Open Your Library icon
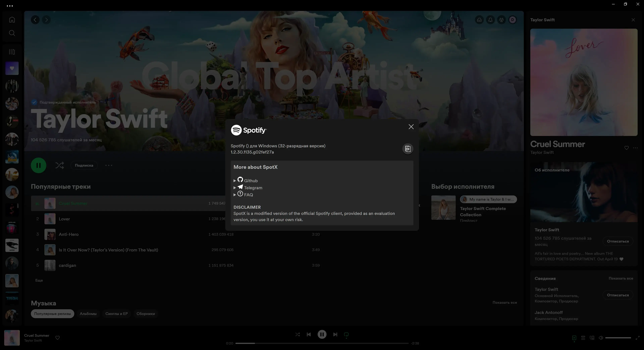The image size is (644, 350). pyautogui.click(x=12, y=52)
